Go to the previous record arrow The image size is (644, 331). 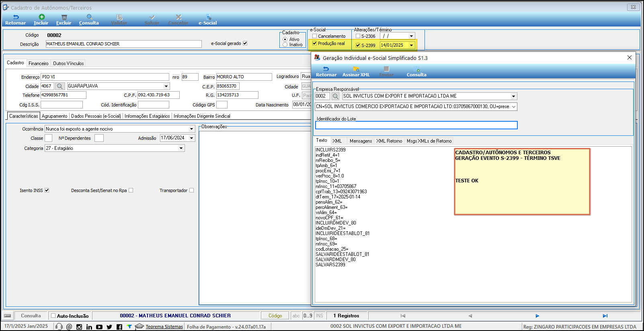(470, 316)
